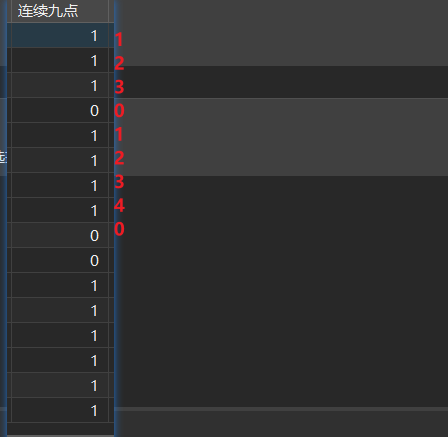
Task: Select the ninth-row cell, upper of two consecutive zeros
Action: (60, 235)
